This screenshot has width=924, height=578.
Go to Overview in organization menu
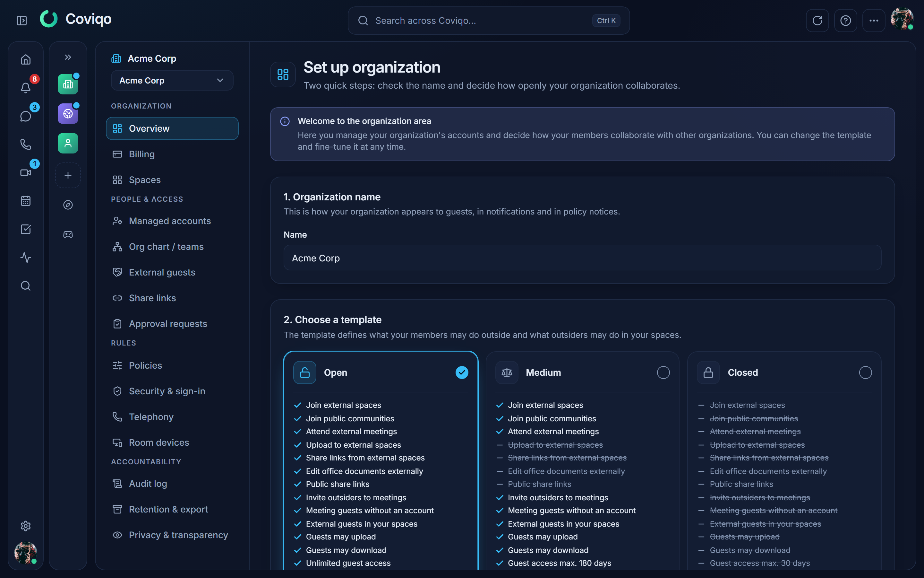(172, 128)
